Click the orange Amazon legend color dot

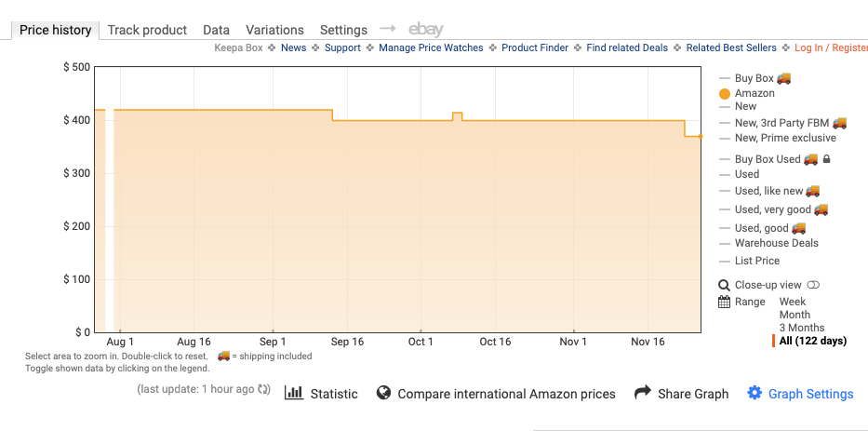tap(725, 93)
